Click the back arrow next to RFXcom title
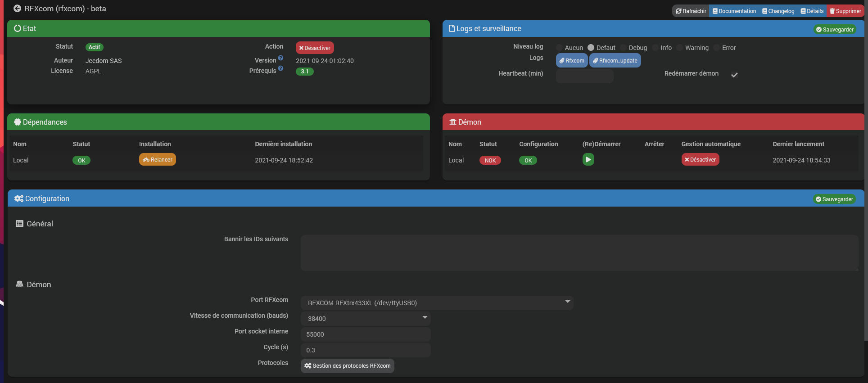 click(x=17, y=9)
